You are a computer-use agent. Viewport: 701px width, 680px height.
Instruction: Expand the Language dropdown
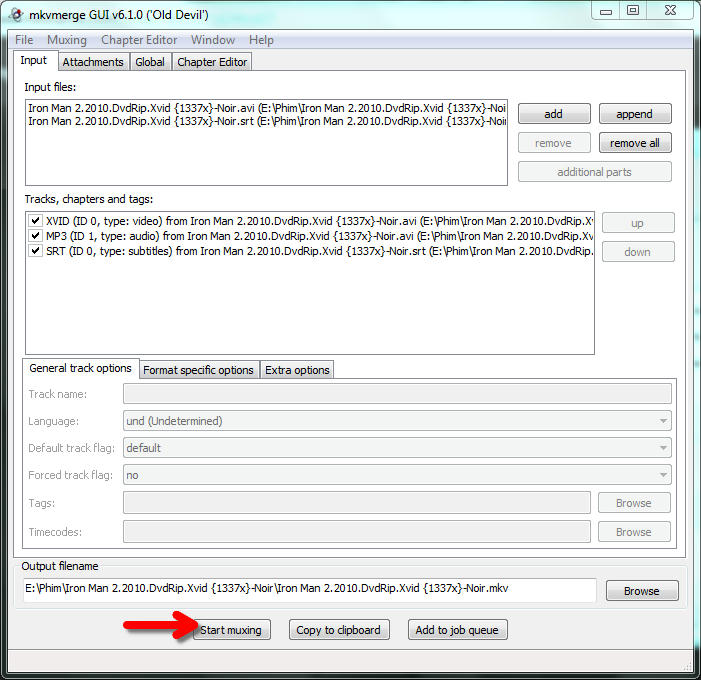pos(397,421)
